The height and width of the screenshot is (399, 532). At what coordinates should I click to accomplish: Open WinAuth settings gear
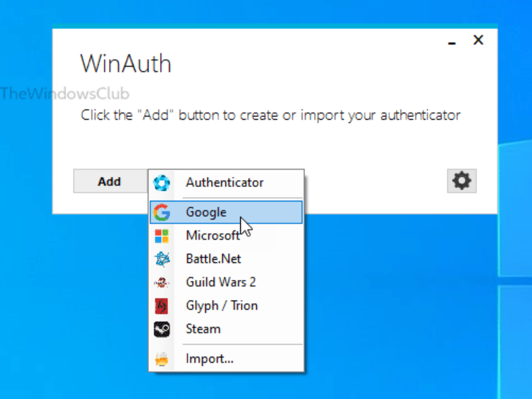462,181
